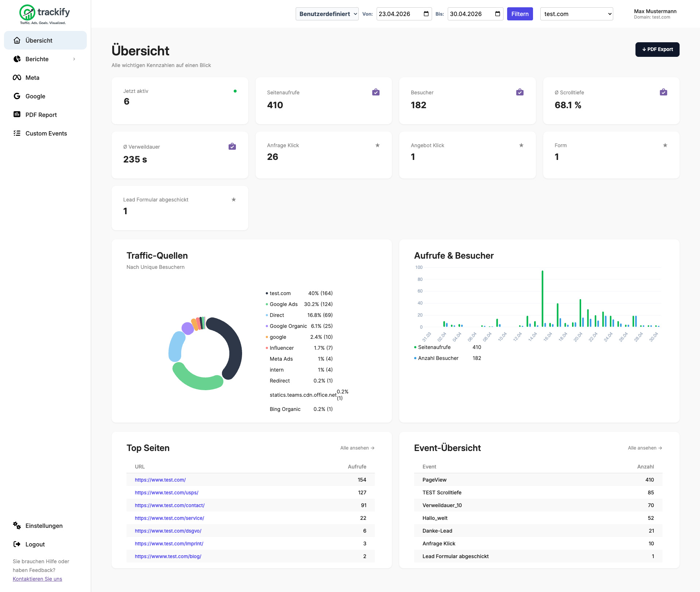
Task: Click the Filtern button
Action: click(520, 14)
